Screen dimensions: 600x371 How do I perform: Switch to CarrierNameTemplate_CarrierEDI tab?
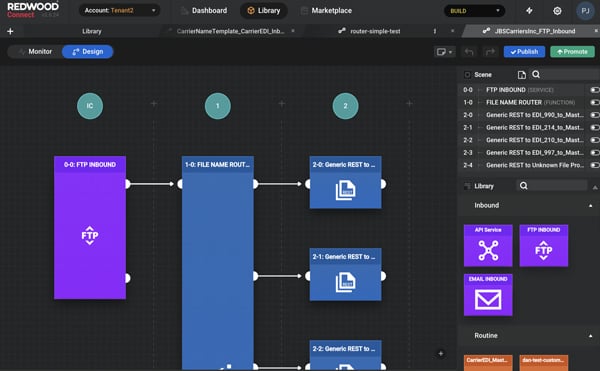pyautogui.click(x=230, y=31)
